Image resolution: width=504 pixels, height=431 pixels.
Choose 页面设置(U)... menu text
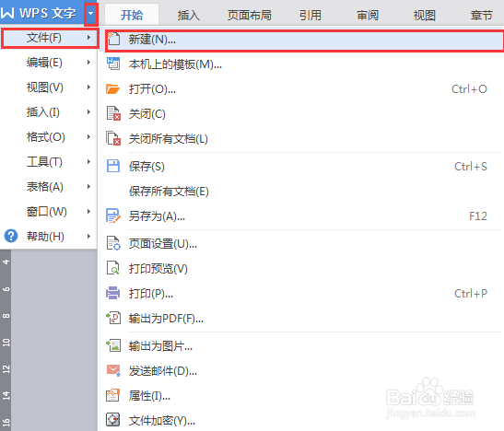pyautogui.click(x=163, y=244)
